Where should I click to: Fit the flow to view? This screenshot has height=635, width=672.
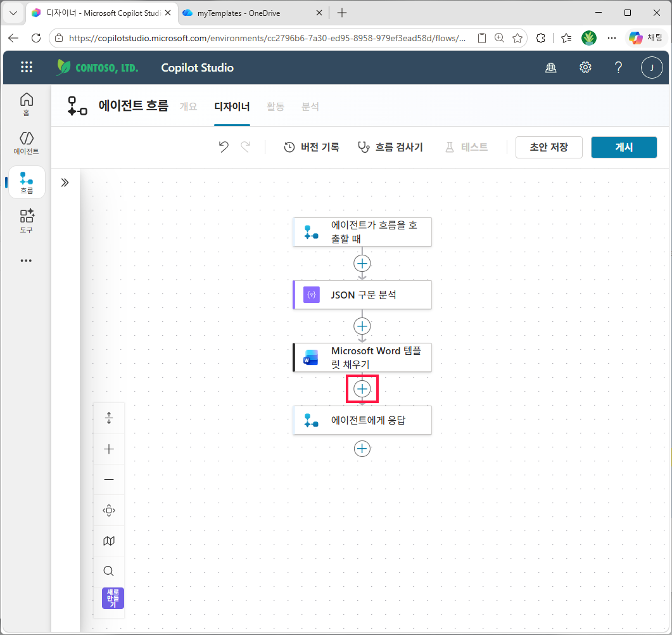[x=109, y=510]
